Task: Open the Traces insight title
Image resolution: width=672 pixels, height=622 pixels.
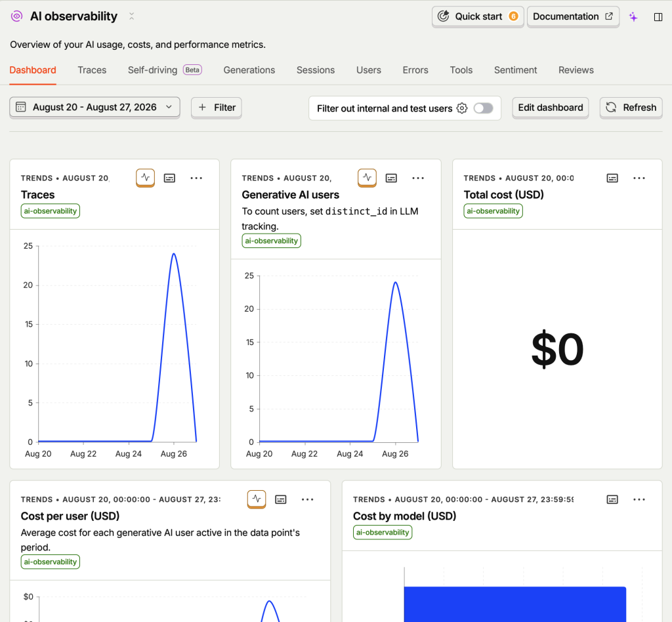Action: tap(37, 195)
